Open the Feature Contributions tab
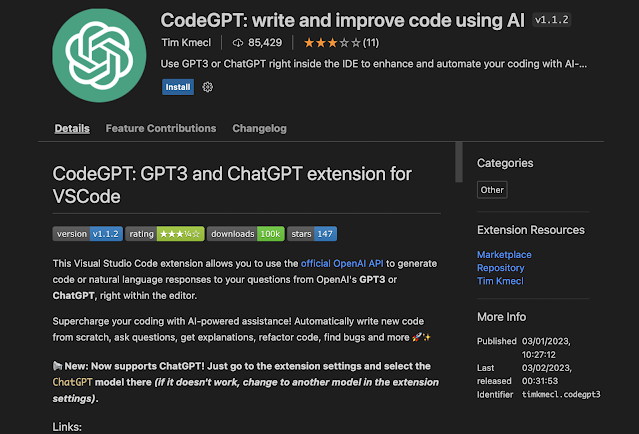This screenshot has height=434, width=639. coord(161,128)
